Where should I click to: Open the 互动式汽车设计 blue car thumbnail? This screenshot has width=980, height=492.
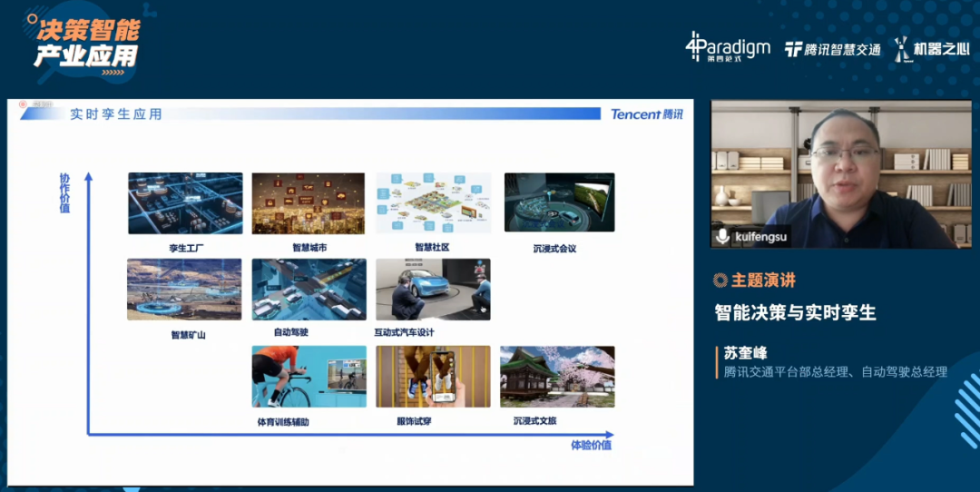click(x=433, y=290)
